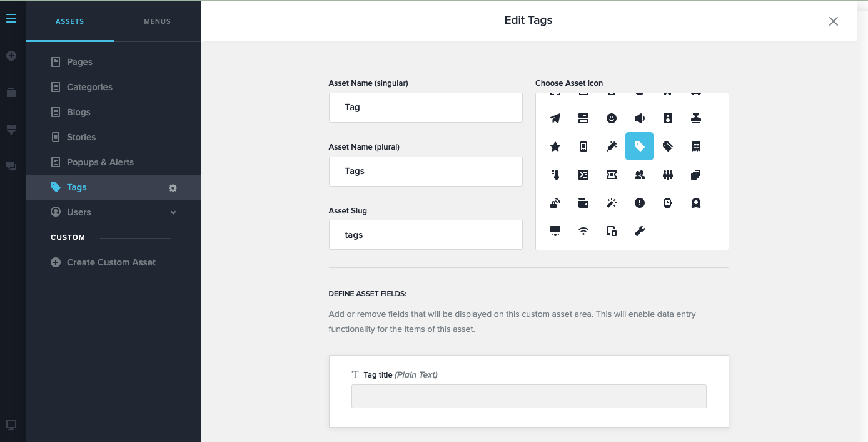Open Tags settings gear in sidebar
Viewport: 868px width, 442px height.
(173, 188)
